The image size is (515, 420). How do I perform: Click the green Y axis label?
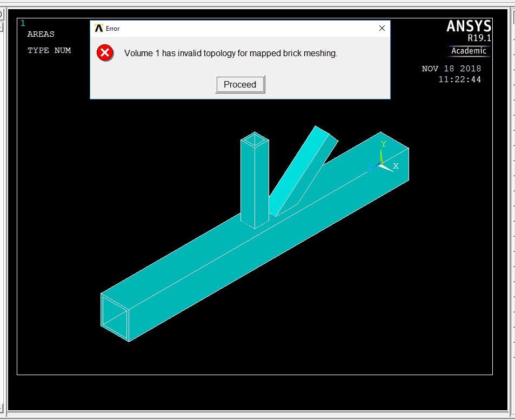point(383,144)
